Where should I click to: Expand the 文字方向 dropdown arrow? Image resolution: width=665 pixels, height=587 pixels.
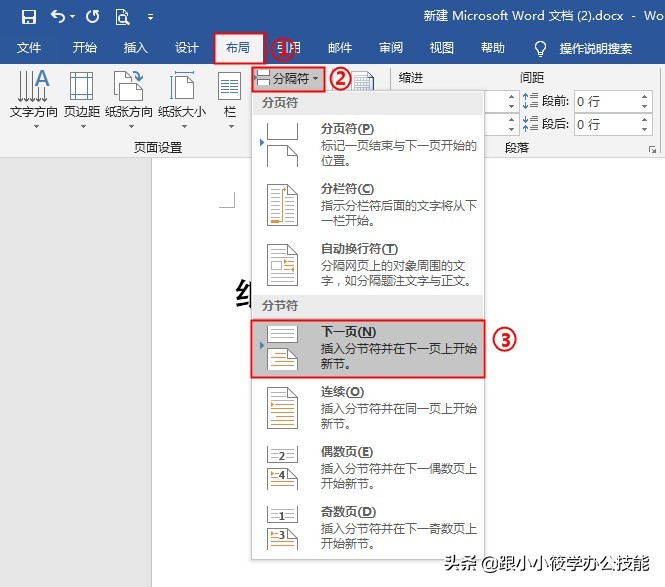(x=36, y=126)
